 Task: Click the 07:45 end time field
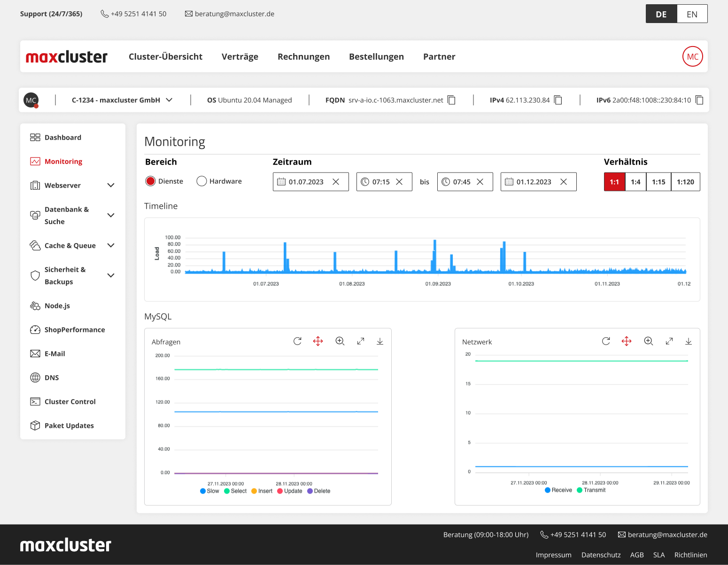[x=461, y=182]
